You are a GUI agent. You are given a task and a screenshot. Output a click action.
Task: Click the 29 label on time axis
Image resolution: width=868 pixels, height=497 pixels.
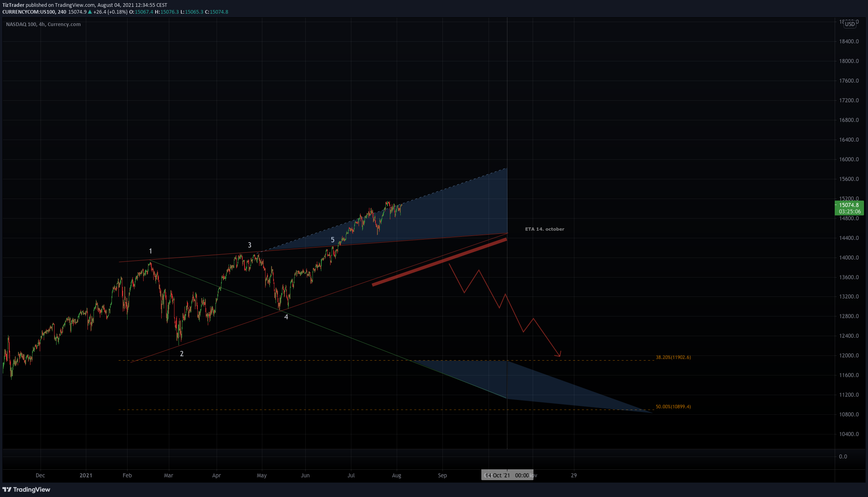574,475
